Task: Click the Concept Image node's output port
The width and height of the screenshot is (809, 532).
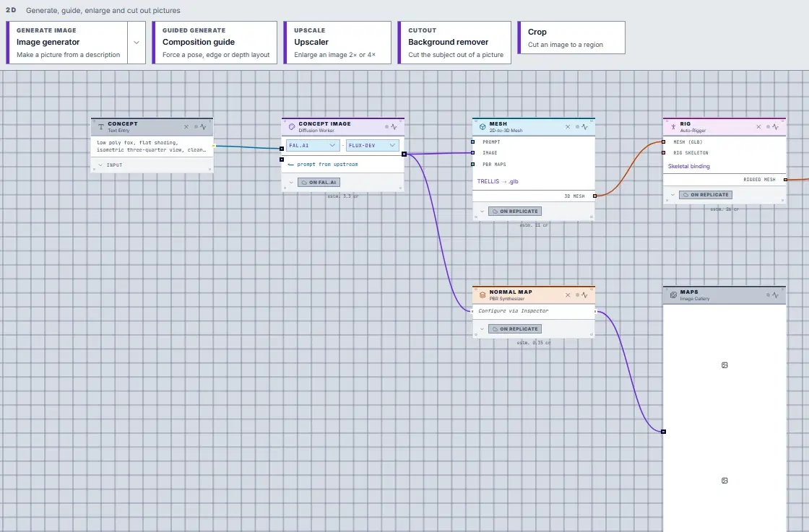Action: pos(404,154)
